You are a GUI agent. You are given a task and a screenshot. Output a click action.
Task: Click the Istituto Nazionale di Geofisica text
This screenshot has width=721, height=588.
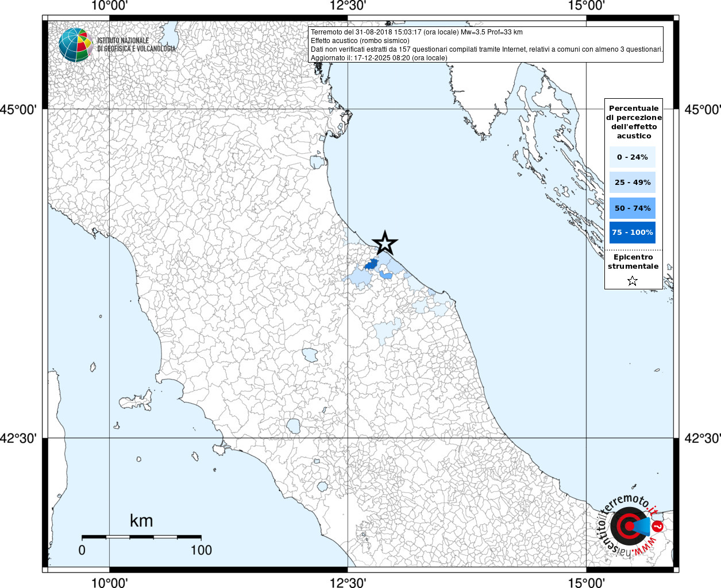pos(136,45)
